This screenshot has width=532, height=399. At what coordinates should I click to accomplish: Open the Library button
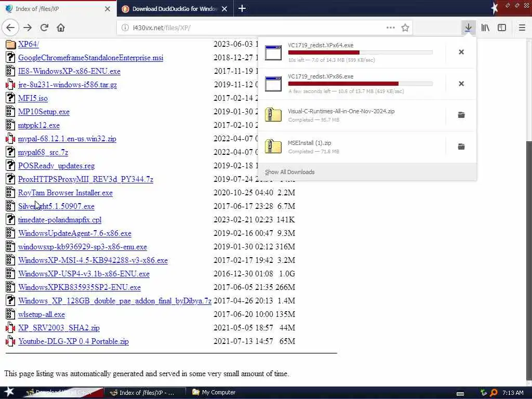[485, 28]
